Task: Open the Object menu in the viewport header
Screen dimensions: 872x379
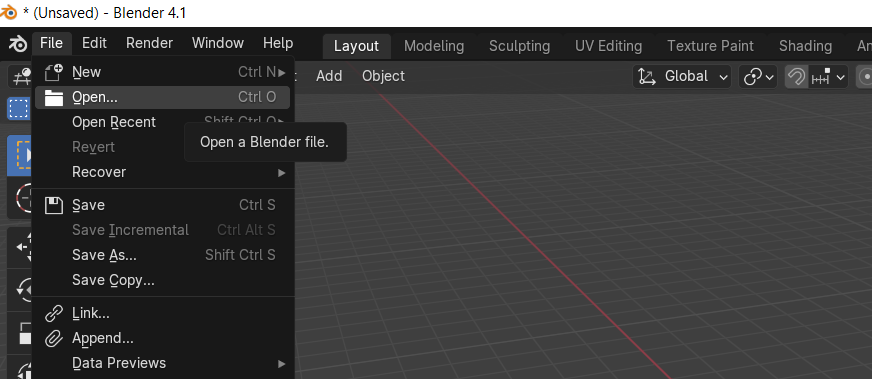Action: point(383,76)
